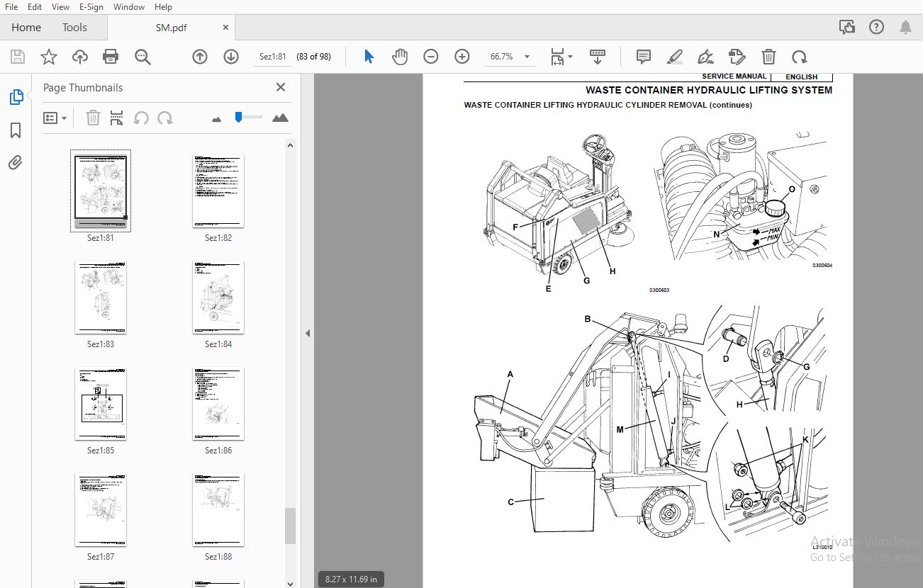Click the page number field Sez1:81
This screenshot has width=923, height=588.
tap(272, 57)
